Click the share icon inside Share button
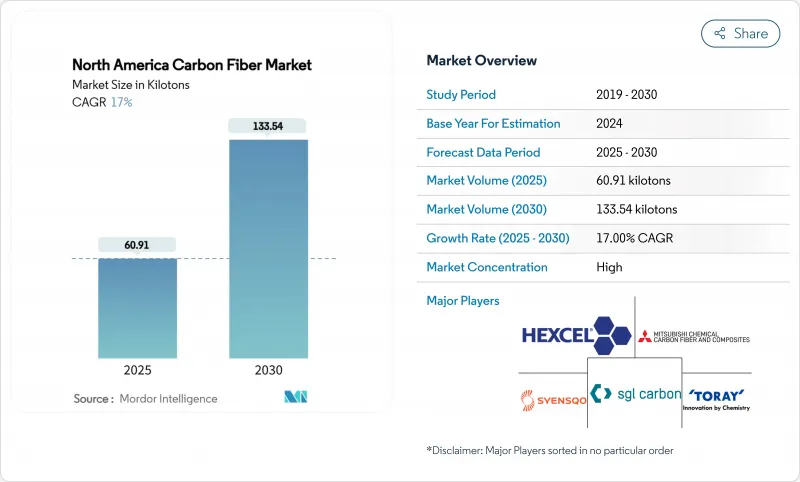Image resolution: width=800 pixels, height=482 pixels. (x=719, y=33)
